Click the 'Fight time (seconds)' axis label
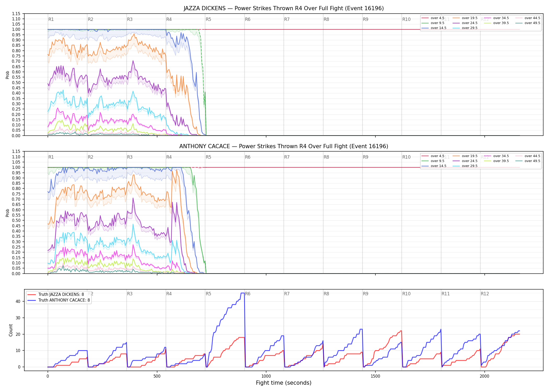This screenshot has height=392, width=549. point(284,383)
